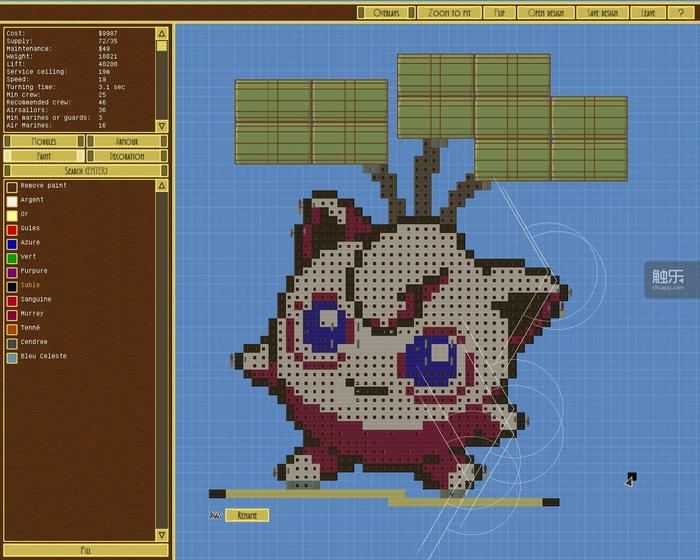Save design using top toolbar

[602, 13]
